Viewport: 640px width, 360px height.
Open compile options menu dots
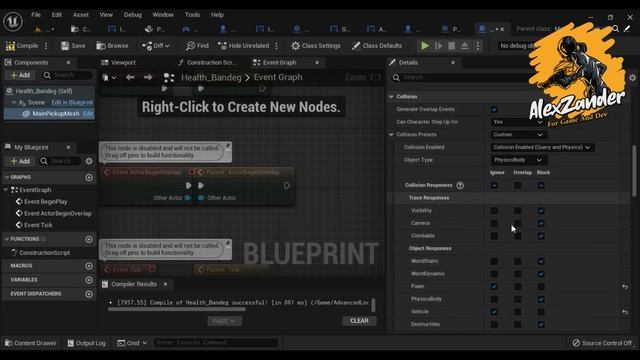[x=46, y=46]
